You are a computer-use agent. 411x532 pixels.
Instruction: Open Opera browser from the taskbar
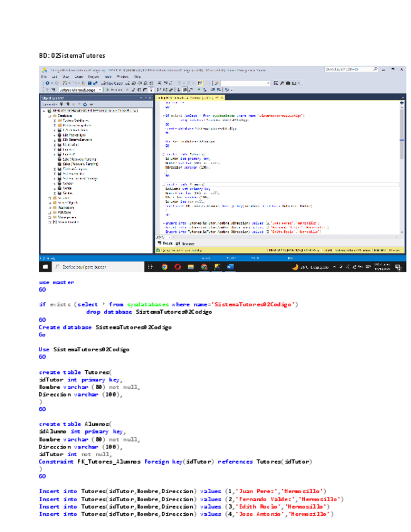click(178, 266)
